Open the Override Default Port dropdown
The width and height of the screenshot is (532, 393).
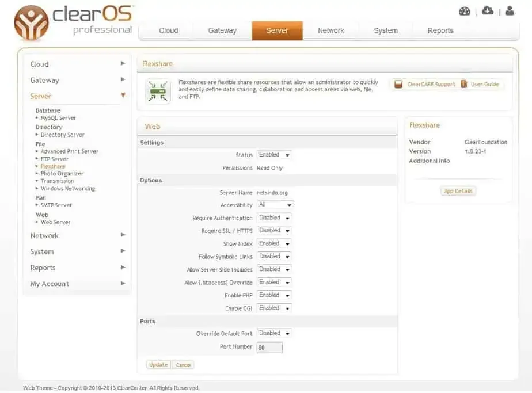tap(274, 333)
